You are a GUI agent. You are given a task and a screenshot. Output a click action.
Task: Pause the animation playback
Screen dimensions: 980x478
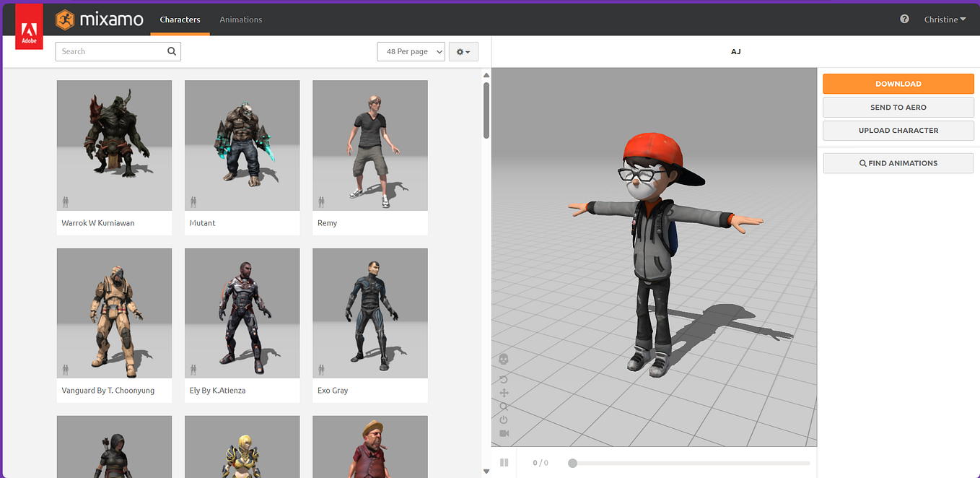point(504,462)
